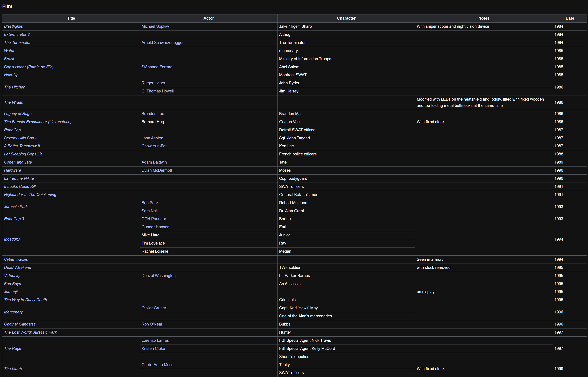Open the Cyber Tracker film link
This screenshot has width=588, height=377.
[16, 259]
